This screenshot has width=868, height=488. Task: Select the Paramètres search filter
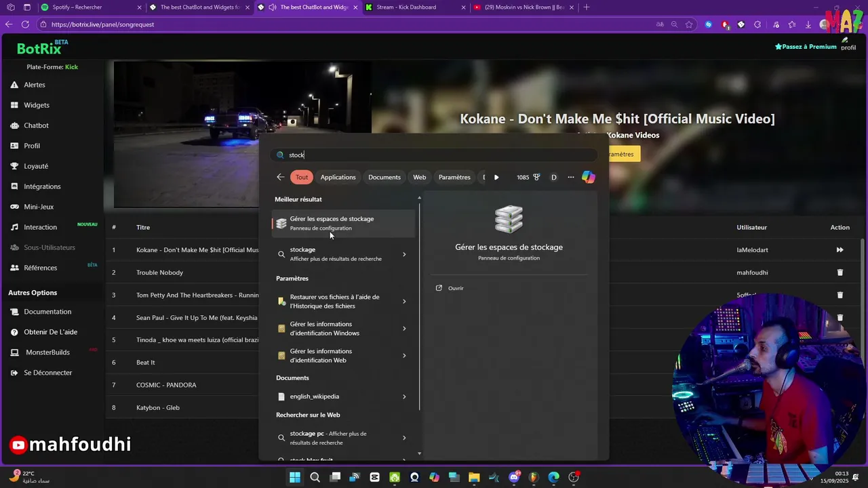click(454, 177)
